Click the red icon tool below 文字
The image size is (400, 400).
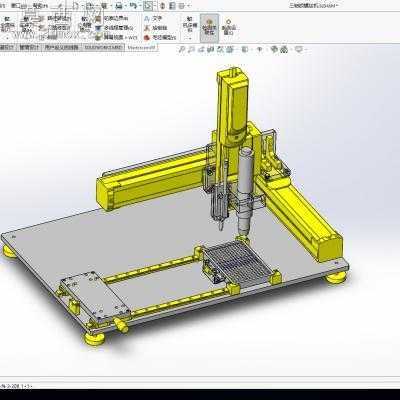(x=147, y=38)
